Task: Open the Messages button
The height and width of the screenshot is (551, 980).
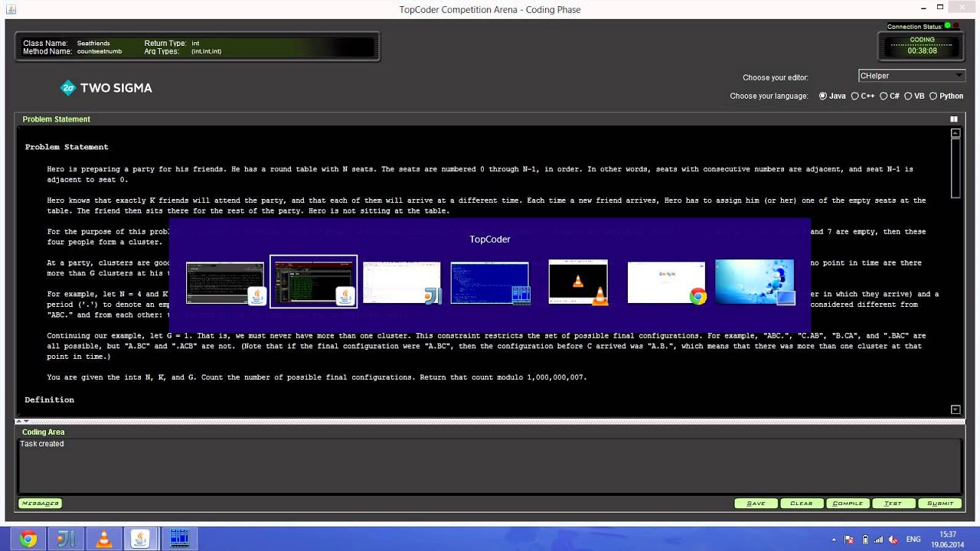Action: point(40,504)
